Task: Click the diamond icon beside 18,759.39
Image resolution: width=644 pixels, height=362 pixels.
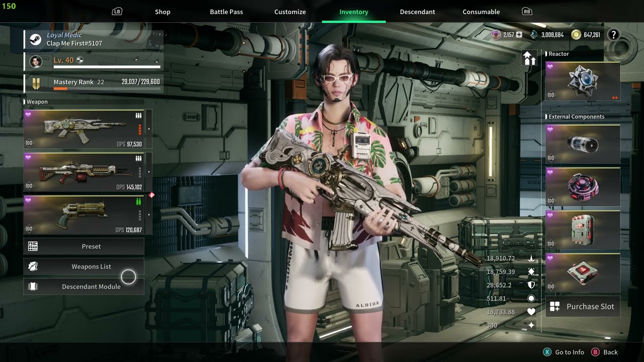Action: (x=531, y=271)
